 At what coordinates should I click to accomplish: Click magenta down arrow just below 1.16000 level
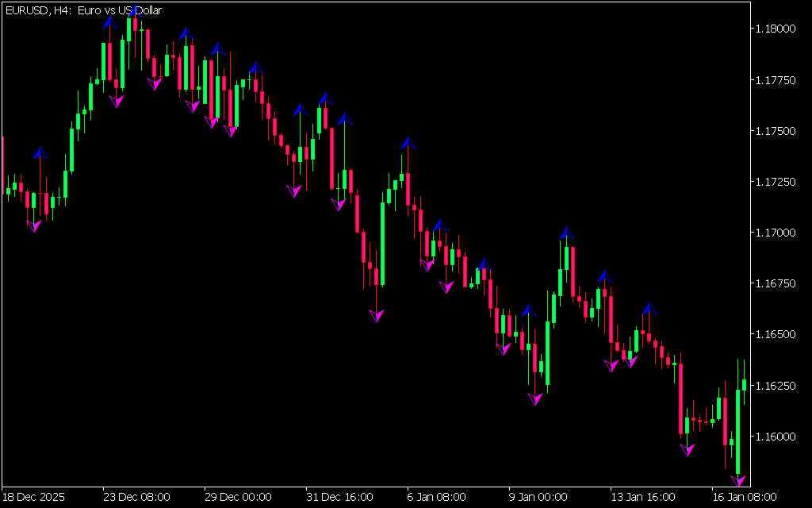tap(687, 450)
